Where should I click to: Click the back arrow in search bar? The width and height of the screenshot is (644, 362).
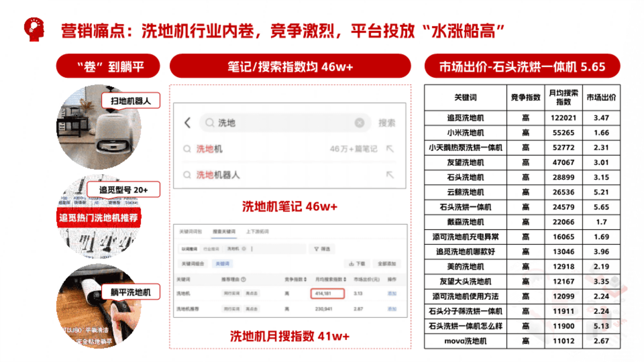[187, 123]
